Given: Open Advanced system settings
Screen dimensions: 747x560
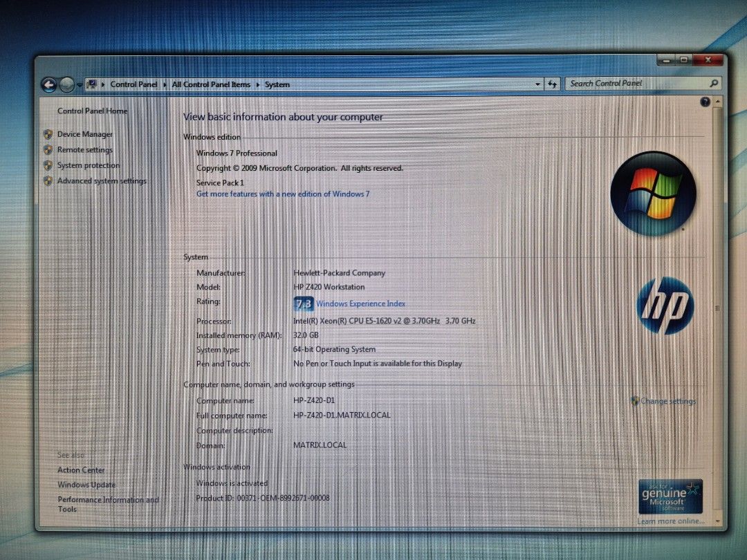Looking at the screenshot, I should 102,181.
